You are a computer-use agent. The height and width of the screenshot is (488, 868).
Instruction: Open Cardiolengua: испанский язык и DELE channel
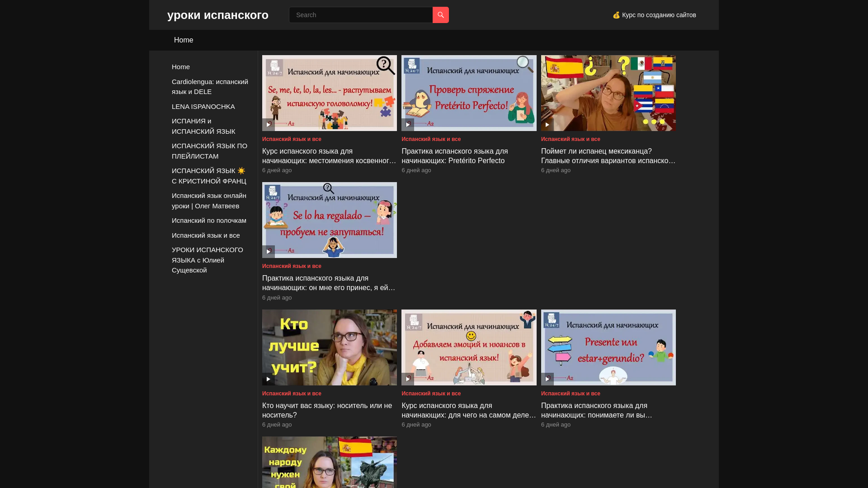coord(210,87)
